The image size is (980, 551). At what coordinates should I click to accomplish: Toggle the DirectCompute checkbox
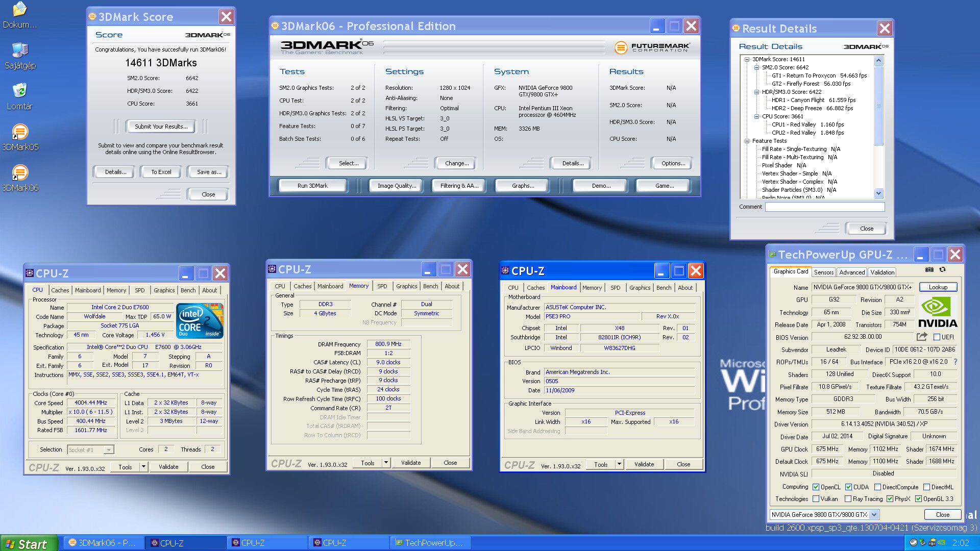point(877,487)
